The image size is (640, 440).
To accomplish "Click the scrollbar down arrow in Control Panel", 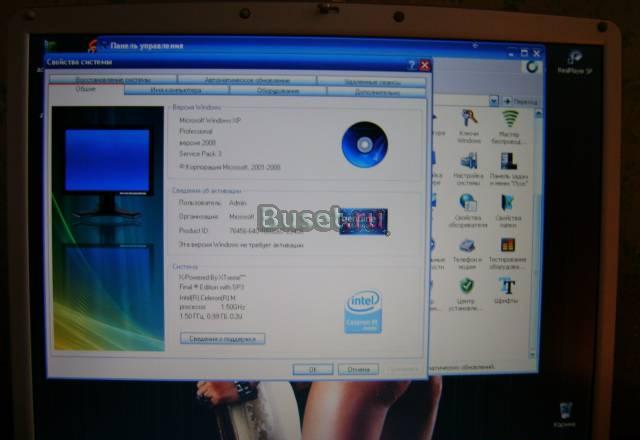I will point(532,355).
